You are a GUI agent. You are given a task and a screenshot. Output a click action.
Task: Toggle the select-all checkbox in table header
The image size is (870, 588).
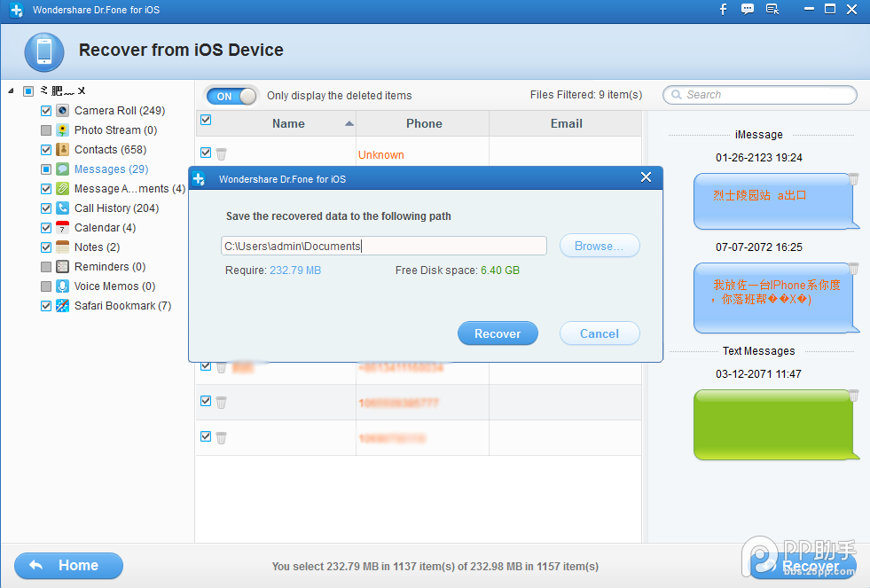click(x=206, y=120)
